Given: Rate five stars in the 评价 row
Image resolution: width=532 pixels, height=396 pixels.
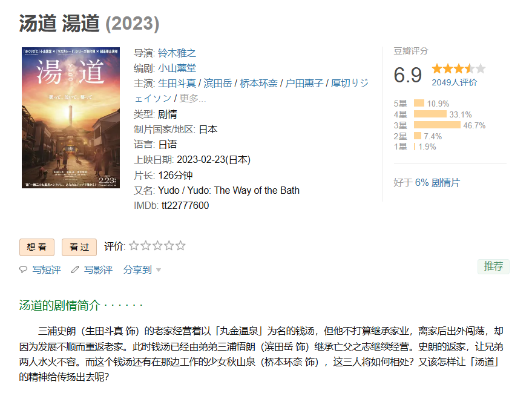Looking at the screenshot, I should click(180, 246).
